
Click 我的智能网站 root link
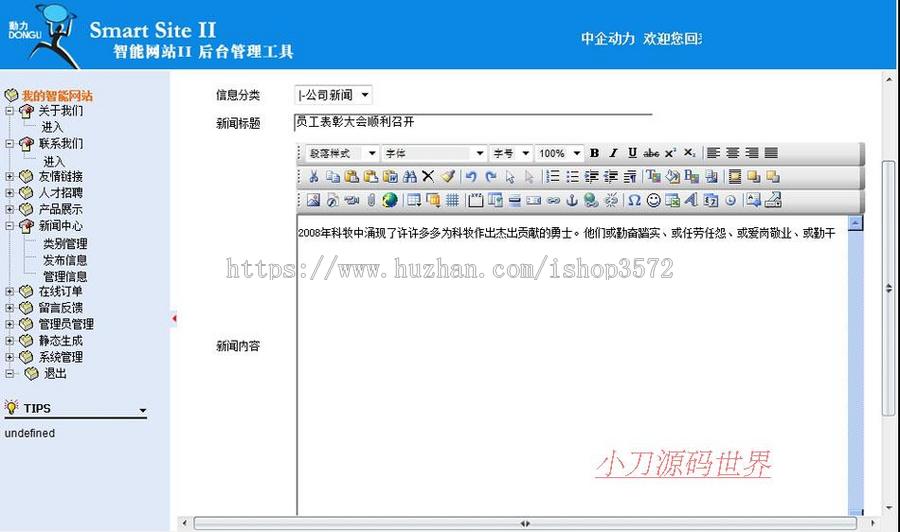coord(57,95)
